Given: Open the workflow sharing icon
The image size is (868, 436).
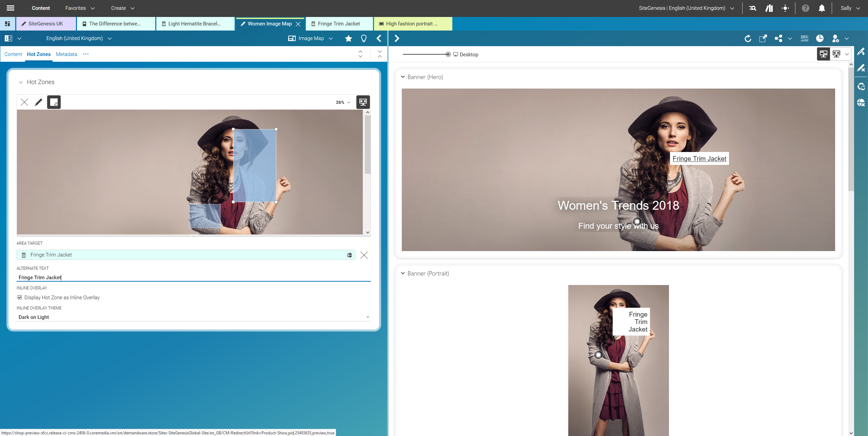Looking at the screenshot, I should click(779, 38).
